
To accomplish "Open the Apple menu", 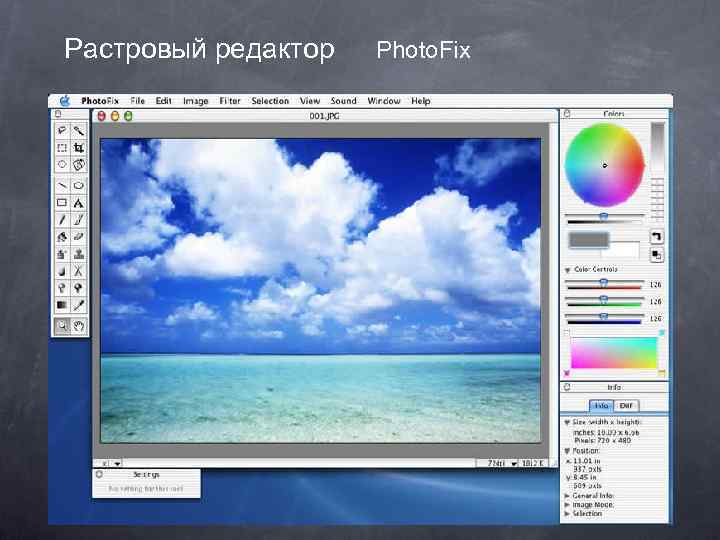I will pos(65,101).
